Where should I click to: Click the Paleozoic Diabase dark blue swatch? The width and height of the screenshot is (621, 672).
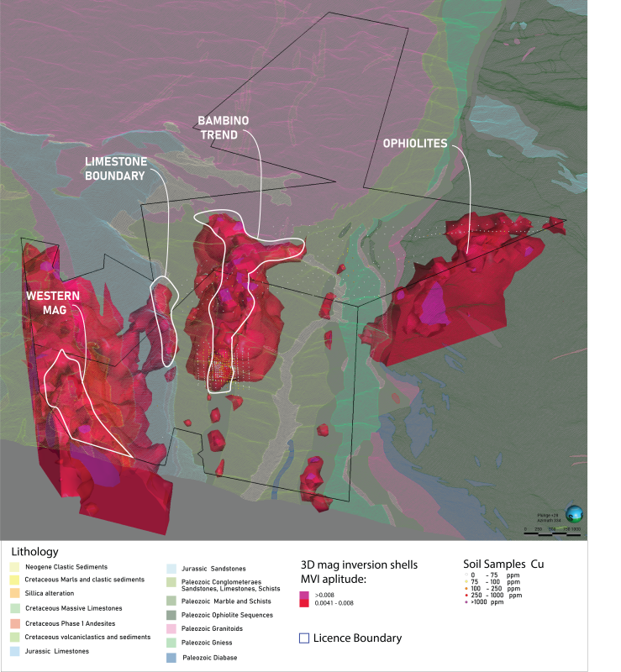171,658
